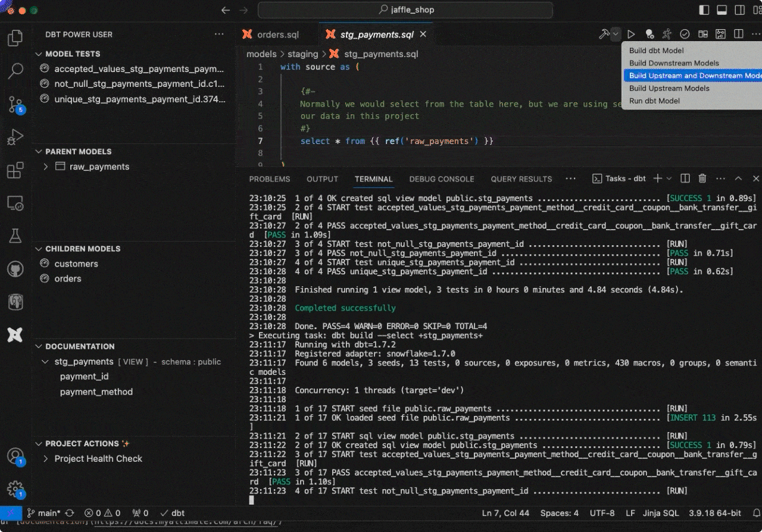This screenshot has width=762, height=532.
Task: Click the new terminal plus icon
Action: point(658,179)
